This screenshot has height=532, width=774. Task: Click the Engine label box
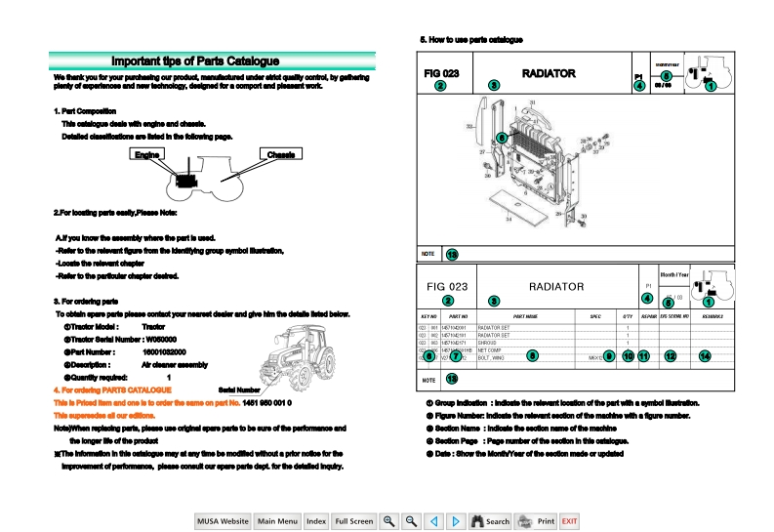(x=147, y=155)
